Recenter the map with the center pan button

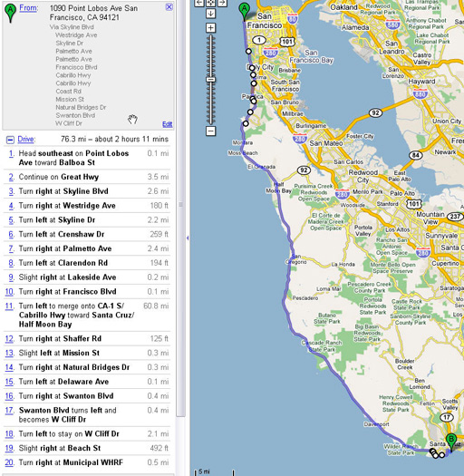[210, 3]
